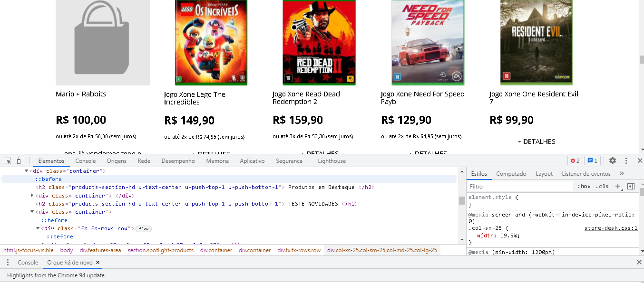
Task: Open the Desempenho tab
Action: tap(178, 161)
